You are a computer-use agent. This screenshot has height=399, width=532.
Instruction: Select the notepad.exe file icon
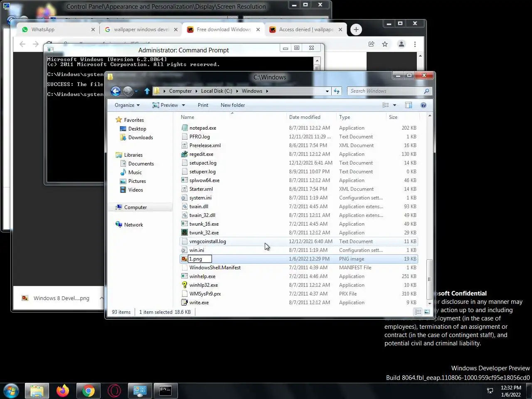[185, 128]
